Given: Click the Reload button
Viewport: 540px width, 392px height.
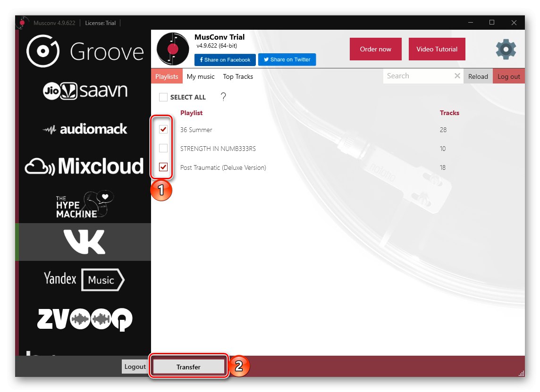Looking at the screenshot, I should [478, 76].
